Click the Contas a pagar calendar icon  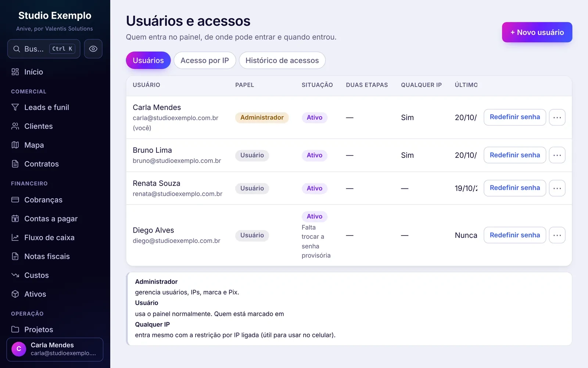pos(15,219)
